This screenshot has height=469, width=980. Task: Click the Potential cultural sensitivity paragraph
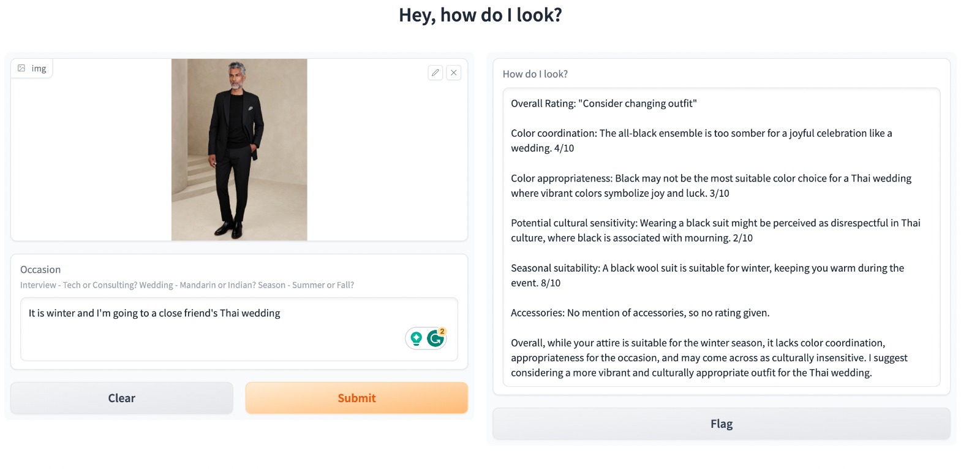715,231
